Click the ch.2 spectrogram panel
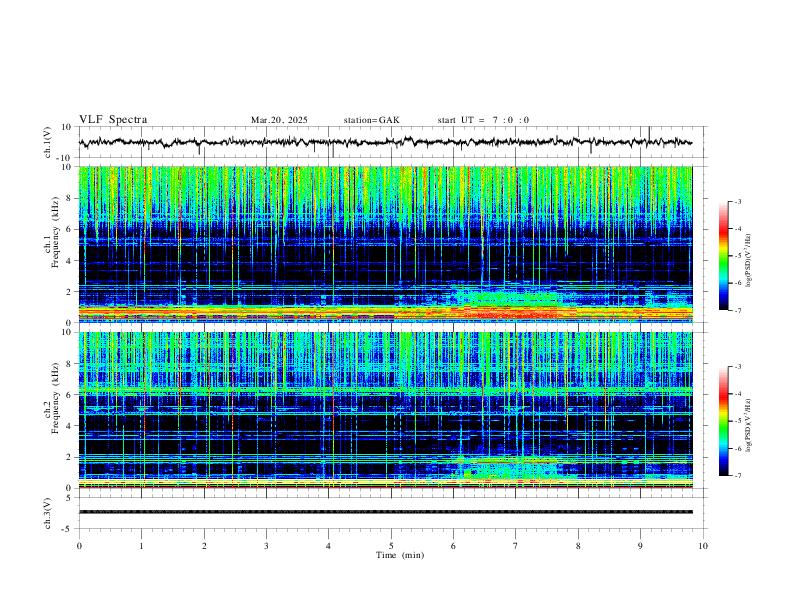Viewport: 792px width, 612px height. 385,410
